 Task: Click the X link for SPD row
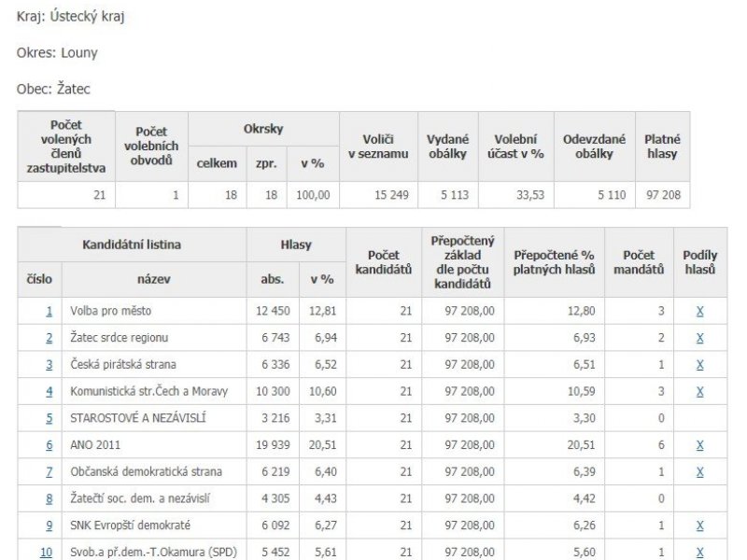(699, 553)
